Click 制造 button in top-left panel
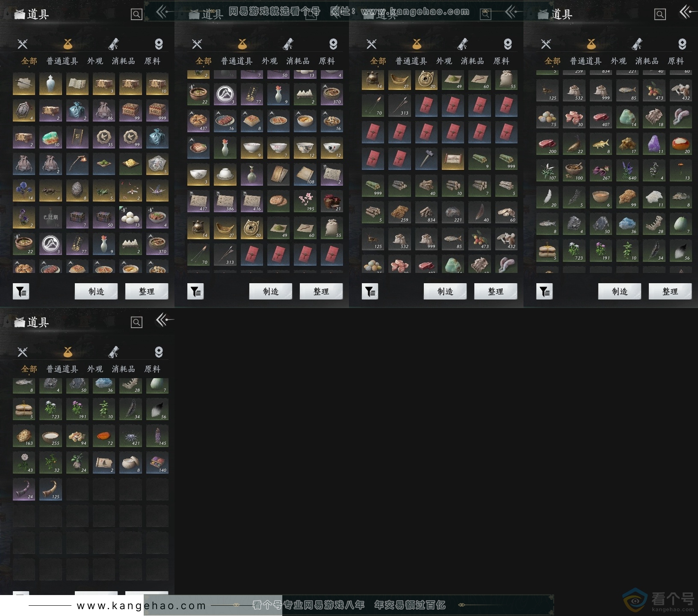Image resolution: width=698 pixels, height=616 pixels. tap(96, 291)
